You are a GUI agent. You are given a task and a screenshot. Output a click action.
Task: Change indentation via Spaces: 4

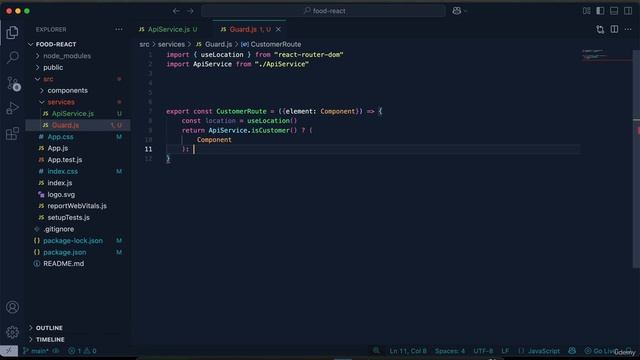click(x=450, y=351)
